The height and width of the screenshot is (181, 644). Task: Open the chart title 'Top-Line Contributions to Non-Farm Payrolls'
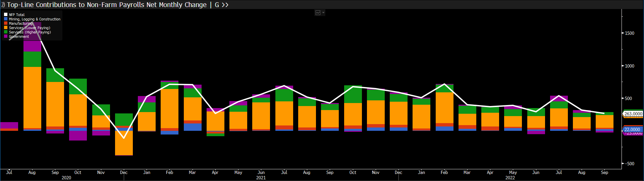click(x=107, y=5)
